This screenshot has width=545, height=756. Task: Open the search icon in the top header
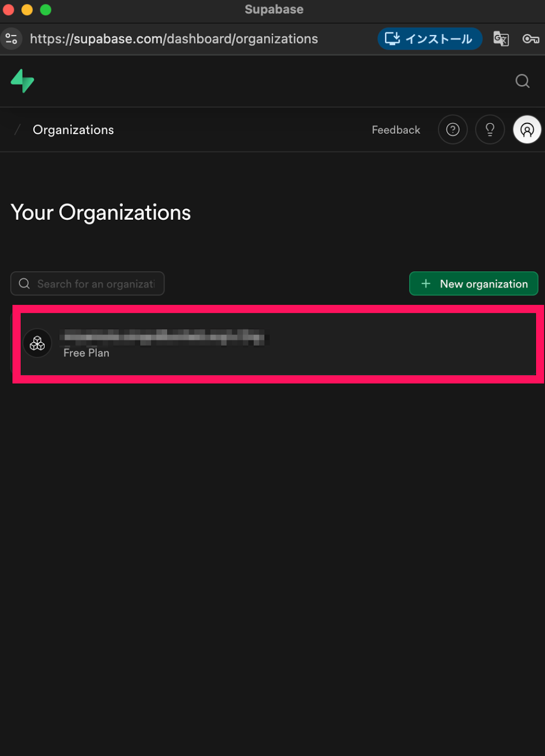tap(522, 81)
